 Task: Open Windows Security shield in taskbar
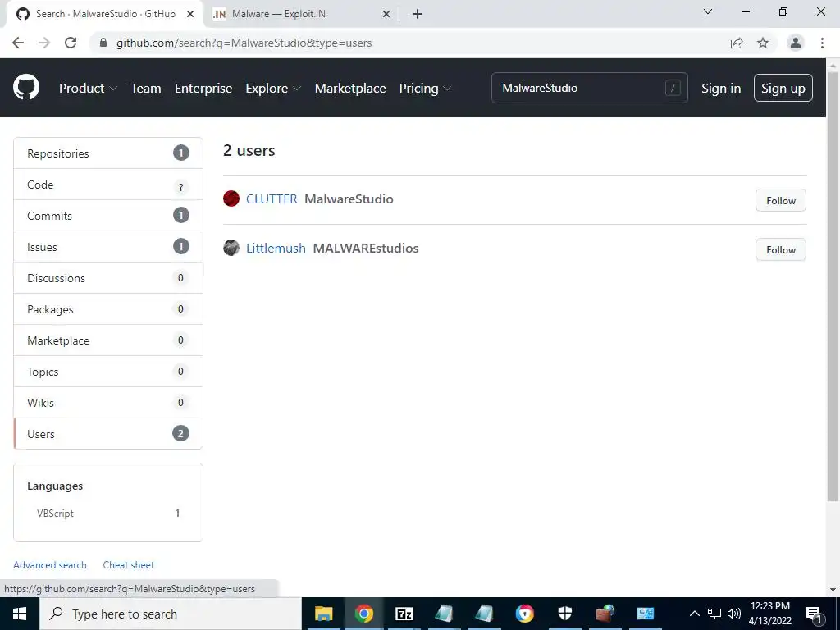pos(564,614)
